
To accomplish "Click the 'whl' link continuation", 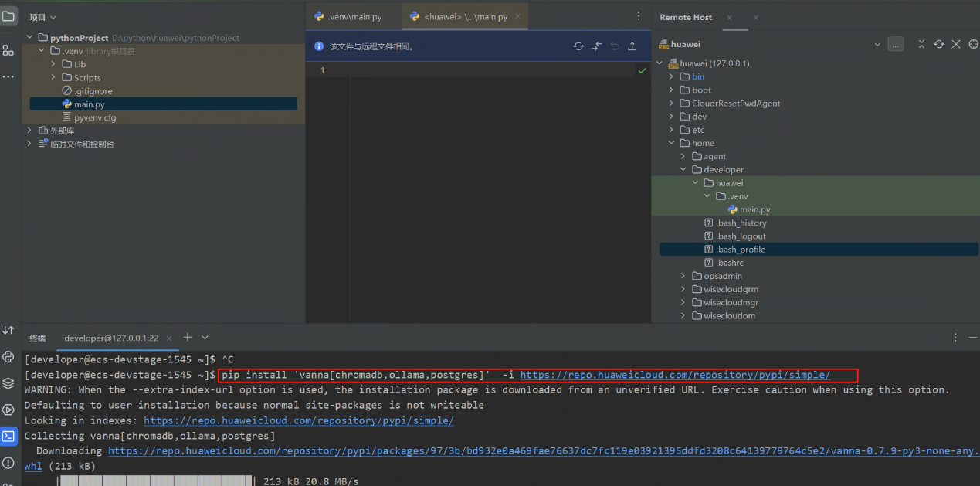I will (33, 466).
